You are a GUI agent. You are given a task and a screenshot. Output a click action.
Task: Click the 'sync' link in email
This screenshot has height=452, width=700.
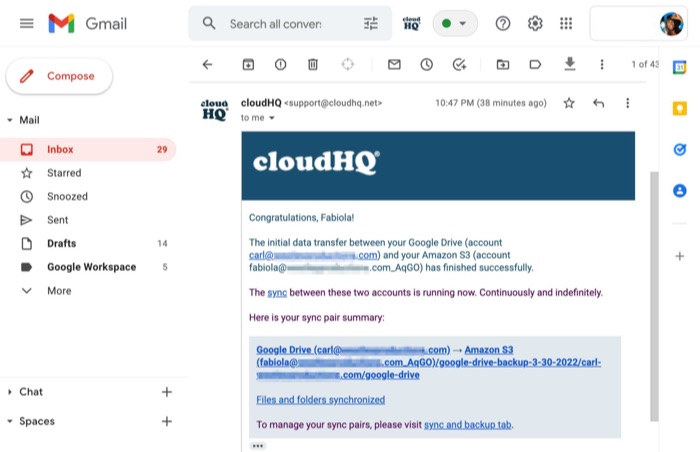coord(277,293)
